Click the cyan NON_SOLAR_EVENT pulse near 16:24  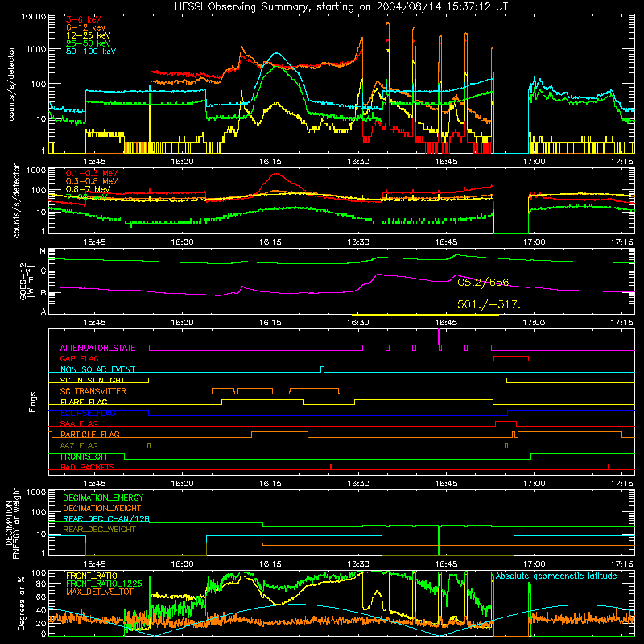(x=323, y=369)
